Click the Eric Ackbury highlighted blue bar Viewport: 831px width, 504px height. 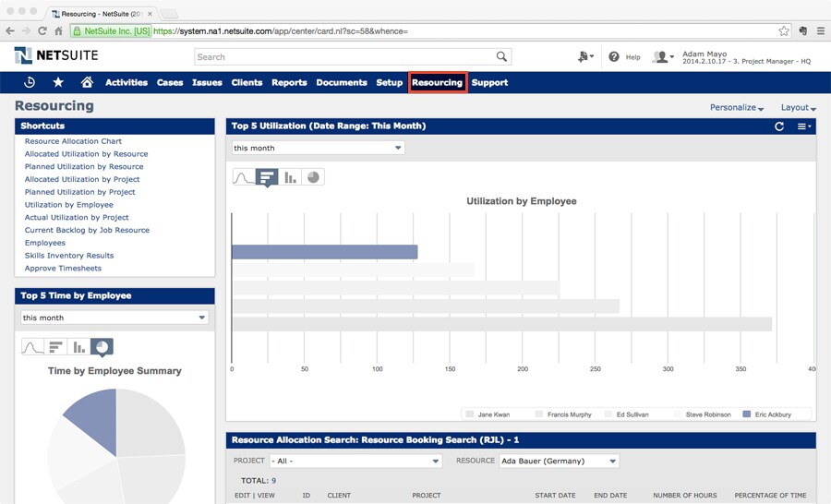(325, 252)
